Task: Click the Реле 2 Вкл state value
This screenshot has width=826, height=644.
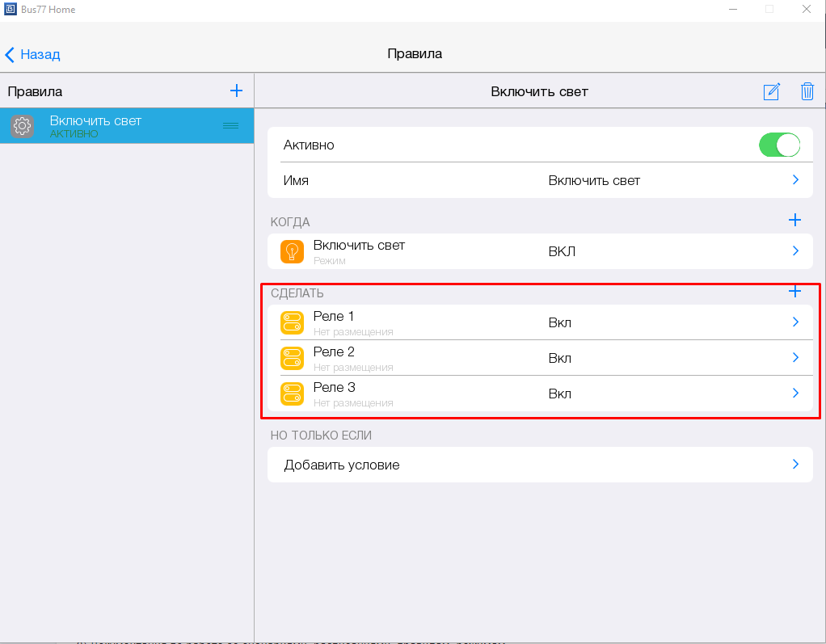Action: [560, 358]
